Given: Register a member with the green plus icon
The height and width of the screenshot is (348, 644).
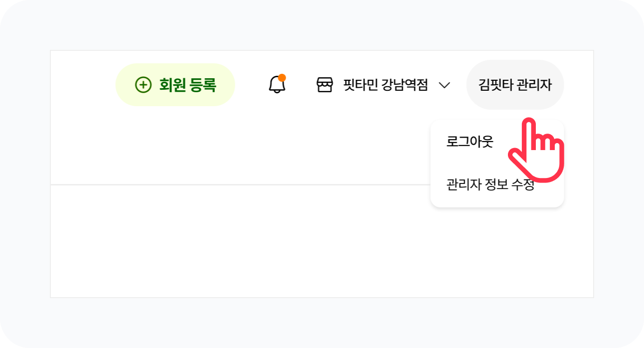Looking at the screenshot, I should [x=143, y=85].
